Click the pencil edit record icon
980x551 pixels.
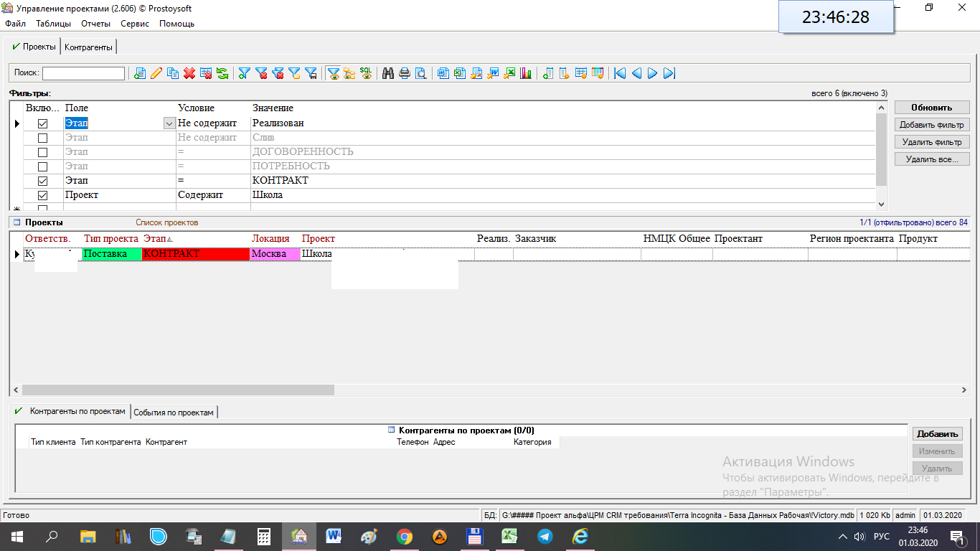coord(156,73)
